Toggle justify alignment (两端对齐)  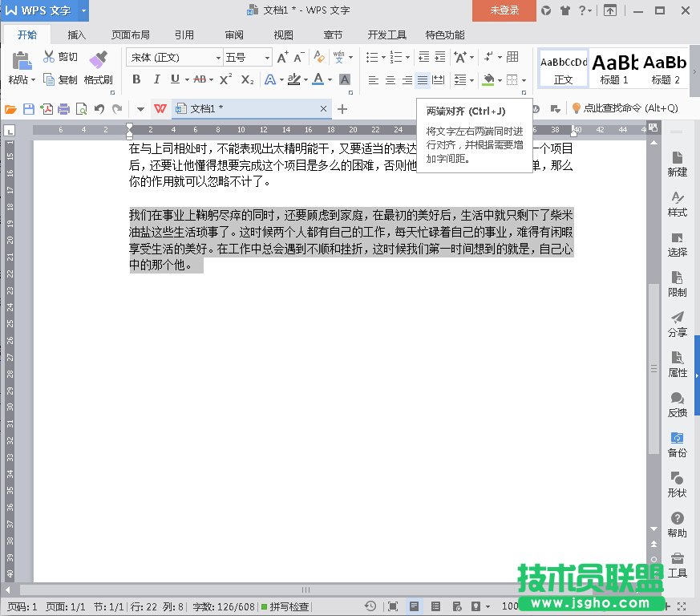(x=423, y=80)
